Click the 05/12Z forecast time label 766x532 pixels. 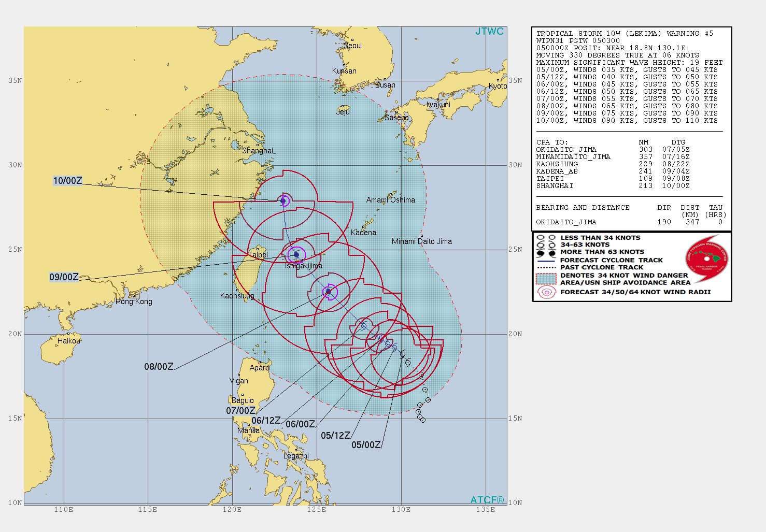[335, 436]
